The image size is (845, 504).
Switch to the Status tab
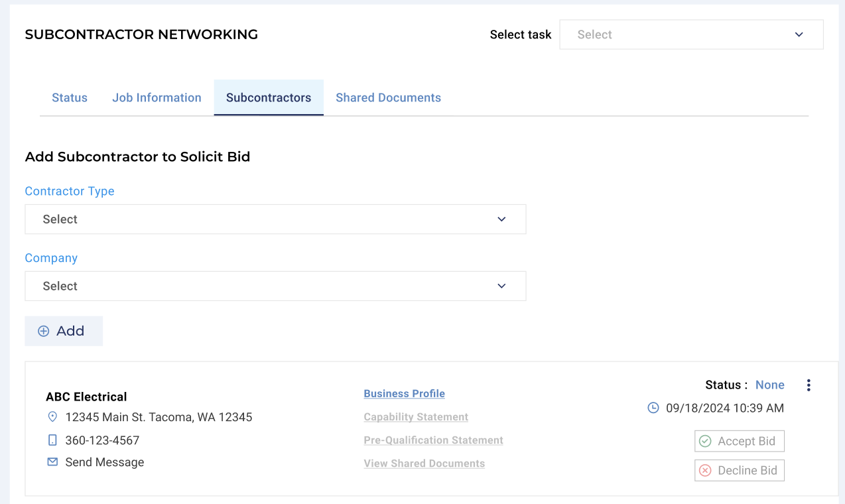70,97
